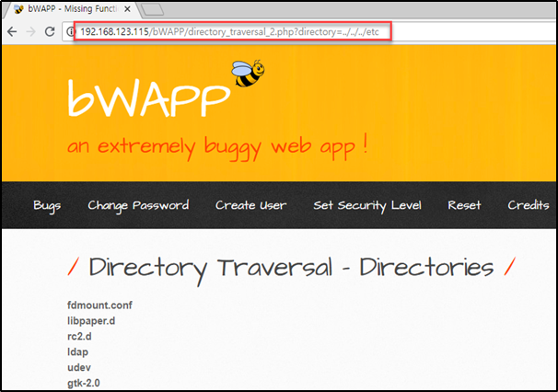This screenshot has height=392, width=558.
Task: Click the bee mascot logo
Action: pos(248,74)
